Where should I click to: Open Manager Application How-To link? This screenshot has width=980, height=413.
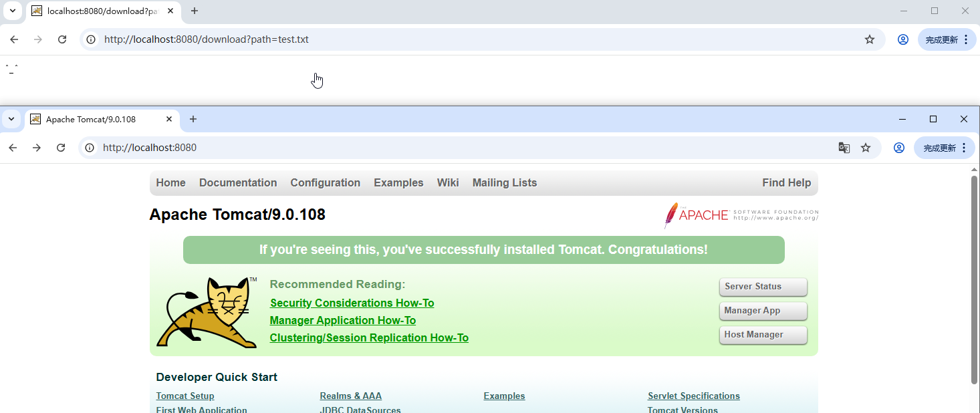pyautogui.click(x=343, y=321)
